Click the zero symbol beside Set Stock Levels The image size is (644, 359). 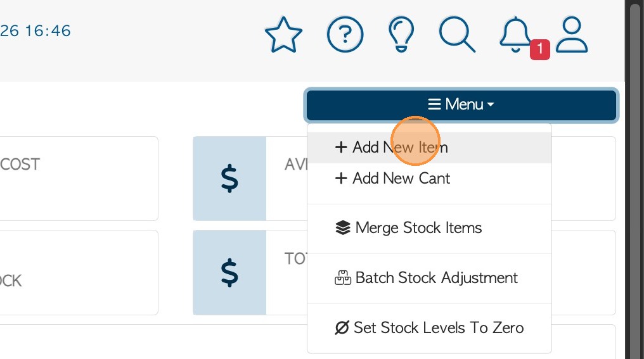342,328
